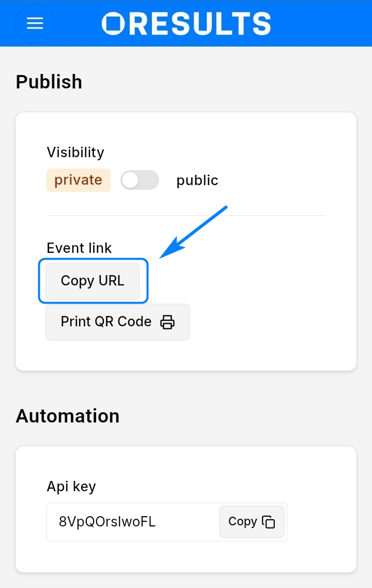Click the blue header bar background

pyautogui.click(x=320, y=23)
